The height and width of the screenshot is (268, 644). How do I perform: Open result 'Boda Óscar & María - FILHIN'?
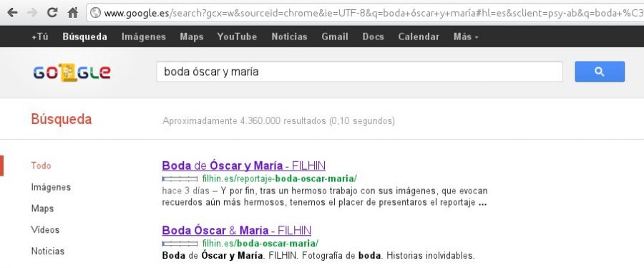[237, 230]
